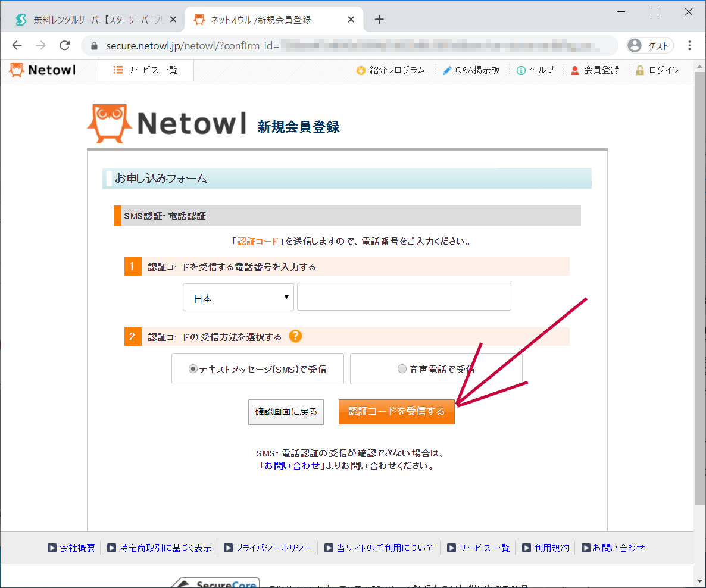The image size is (706, 588).
Task: Select テキストメッセージ(SMS)で受信 radio button
Action: click(x=193, y=369)
